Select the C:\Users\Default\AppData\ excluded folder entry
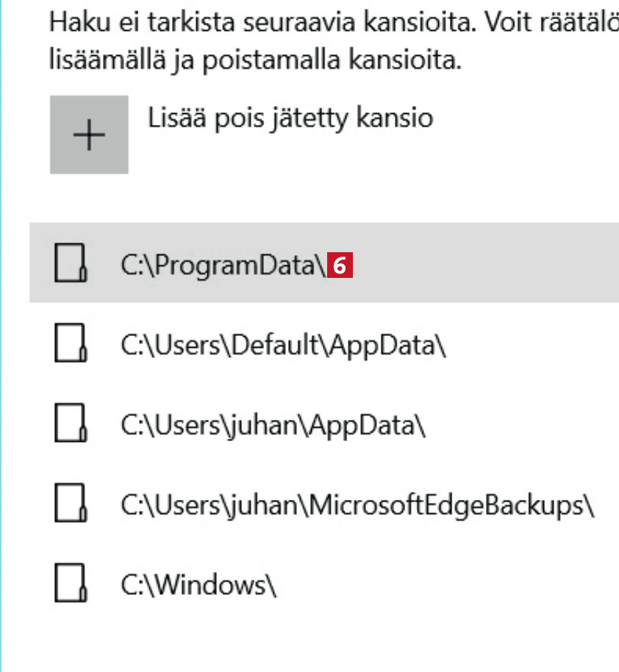Viewport: 619px width, 672px height. [x=283, y=346]
